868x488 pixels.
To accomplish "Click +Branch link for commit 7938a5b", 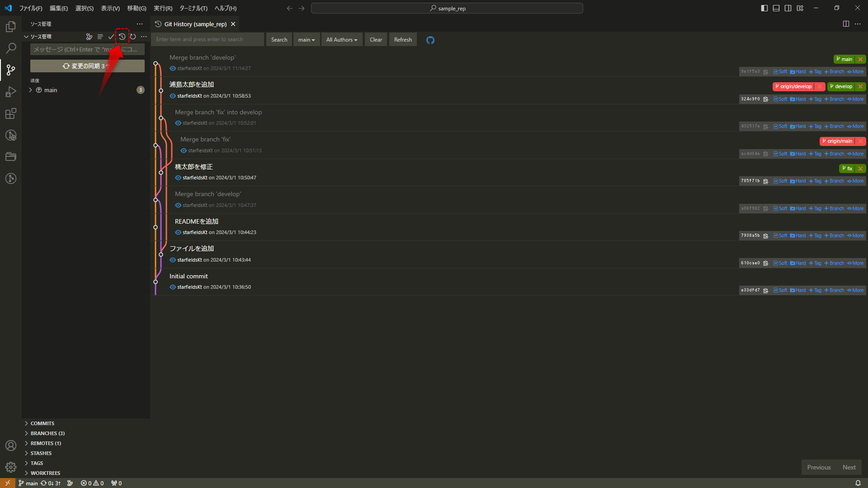I will point(834,236).
